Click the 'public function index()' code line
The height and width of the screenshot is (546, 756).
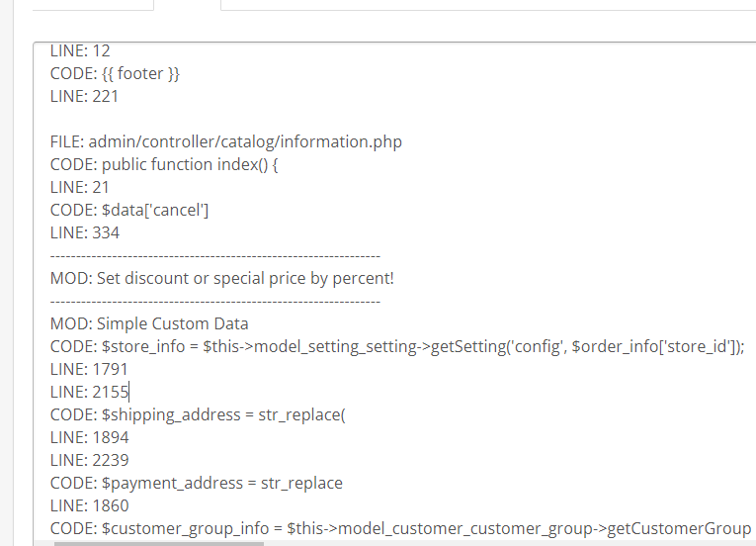(x=164, y=164)
